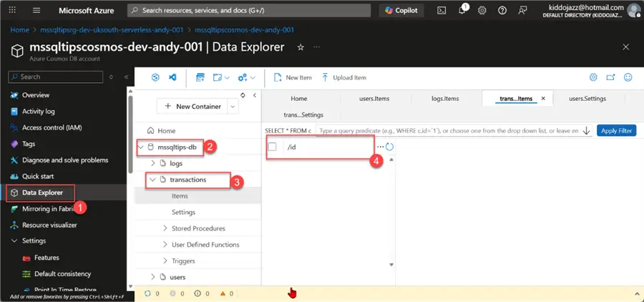The width and height of the screenshot is (644, 302).
Task: Follow the mssqltipsrg resource group breadcrumb
Action: pos(111,30)
